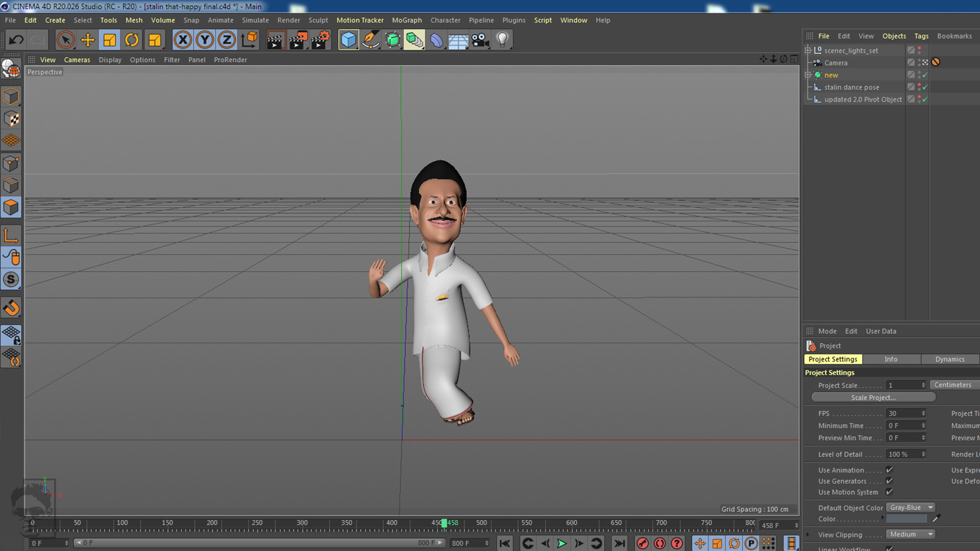The image size is (980, 551).
Task: Click Level of Detail stepper arrows
Action: tap(923, 454)
